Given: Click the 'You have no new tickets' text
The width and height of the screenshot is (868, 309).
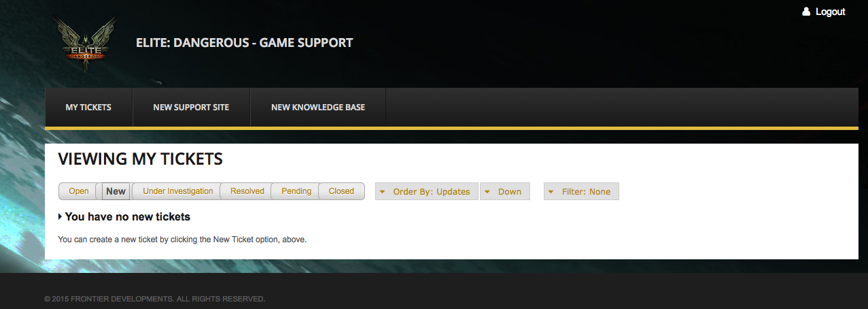Looking at the screenshot, I should pyautogui.click(x=128, y=217).
